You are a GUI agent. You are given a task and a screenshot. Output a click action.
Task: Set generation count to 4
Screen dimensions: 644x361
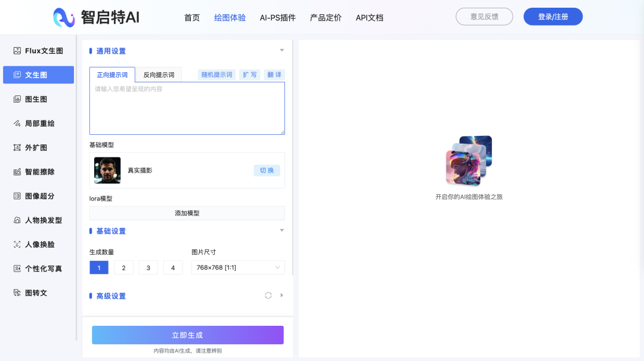point(173,268)
